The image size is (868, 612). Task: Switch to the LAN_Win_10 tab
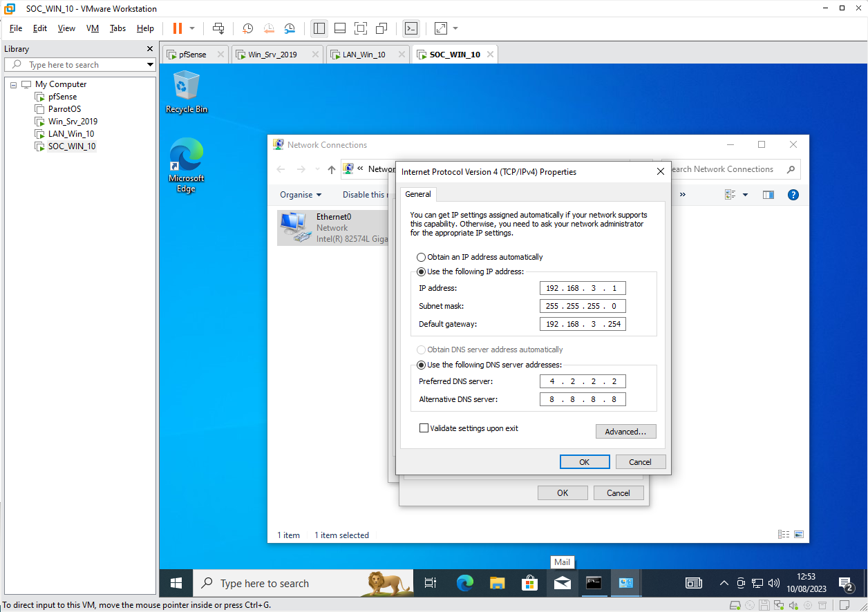364,55
